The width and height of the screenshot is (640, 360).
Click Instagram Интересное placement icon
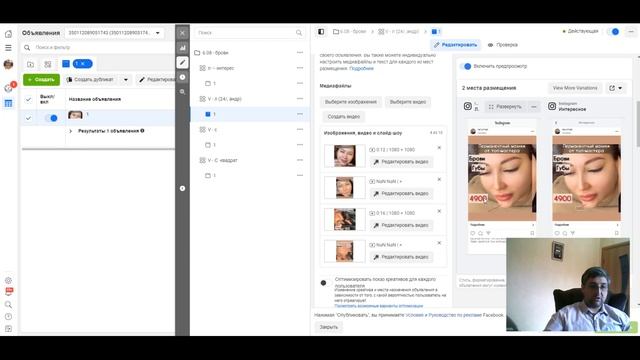coord(552,106)
